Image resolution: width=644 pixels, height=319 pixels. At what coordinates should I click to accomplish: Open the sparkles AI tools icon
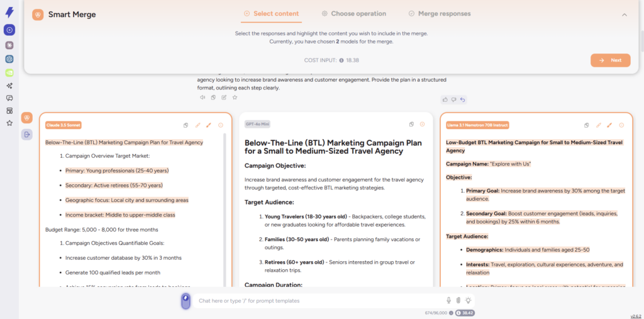coord(9,86)
